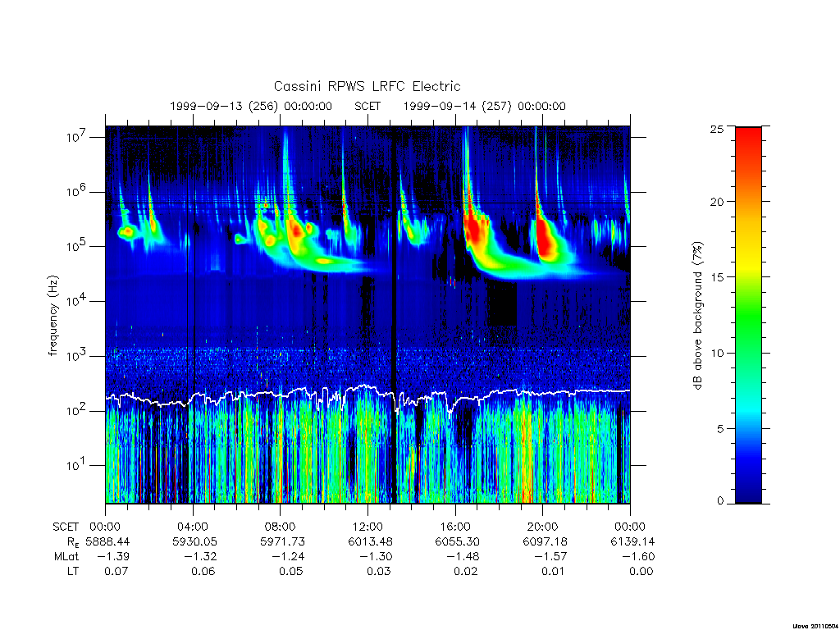Click the 'dB above background (7%)' label

(x=697, y=316)
